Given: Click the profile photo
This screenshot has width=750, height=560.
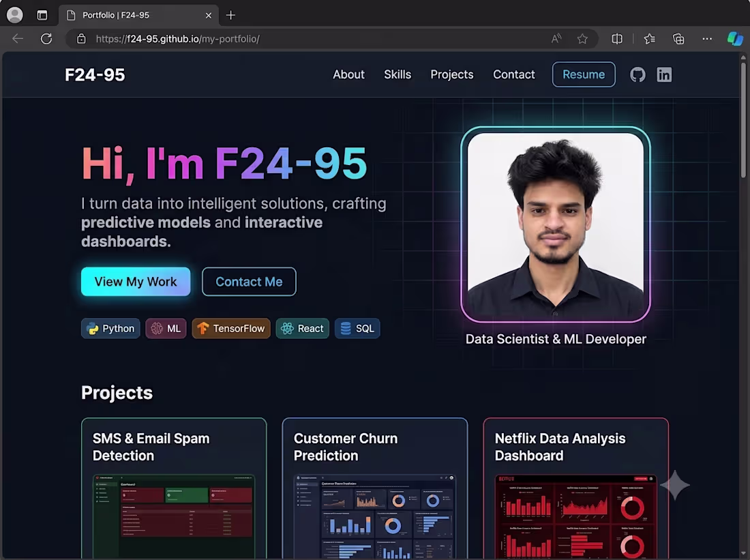Looking at the screenshot, I should (555, 224).
